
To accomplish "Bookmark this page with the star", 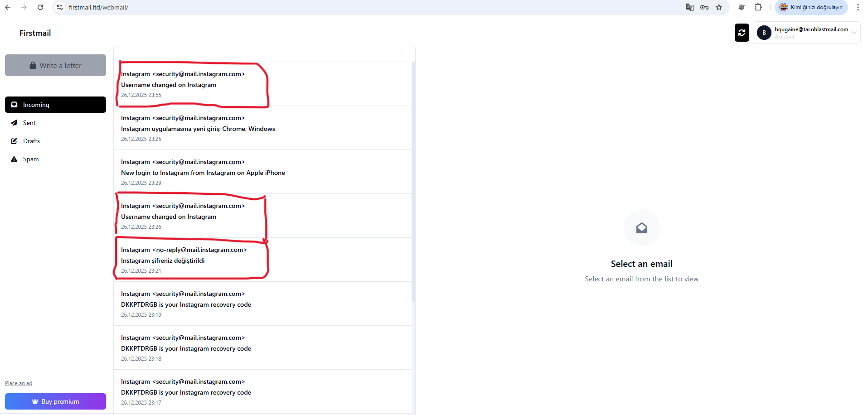I will coord(719,7).
